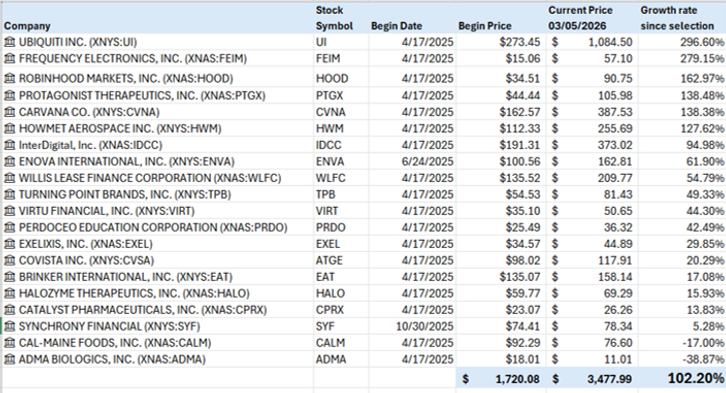Select the HWM stock symbol cell
Viewport: 726px width, 393px height.
(341, 129)
